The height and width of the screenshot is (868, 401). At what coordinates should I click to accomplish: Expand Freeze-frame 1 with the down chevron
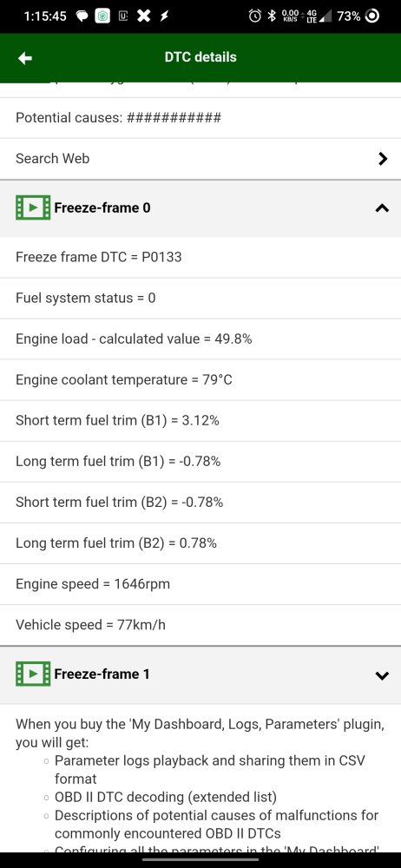pos(382,675)
